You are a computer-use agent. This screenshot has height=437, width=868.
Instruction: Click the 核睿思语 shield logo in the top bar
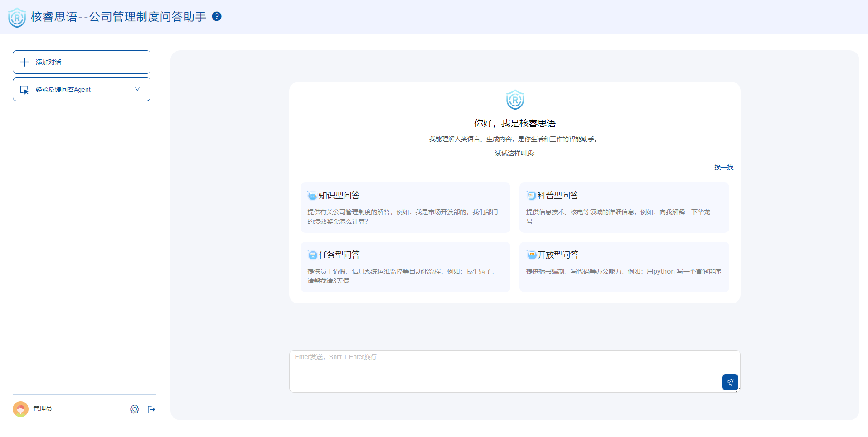(x=17, y=17)
